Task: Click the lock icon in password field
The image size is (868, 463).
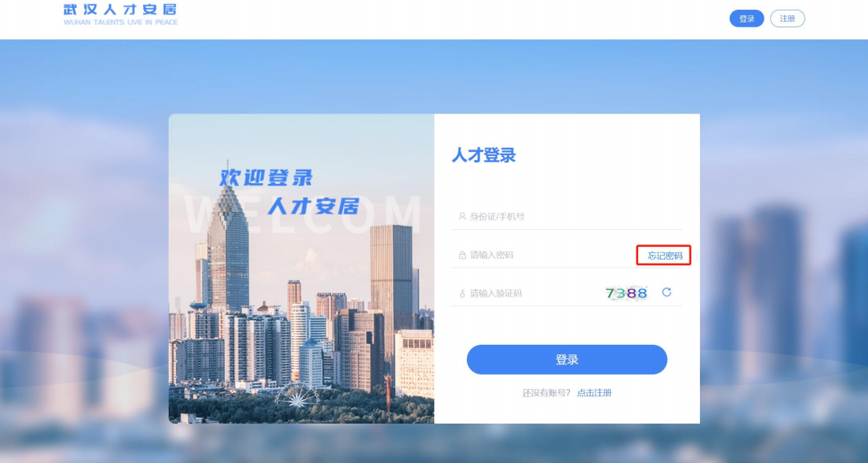Action: click(461, 256)
